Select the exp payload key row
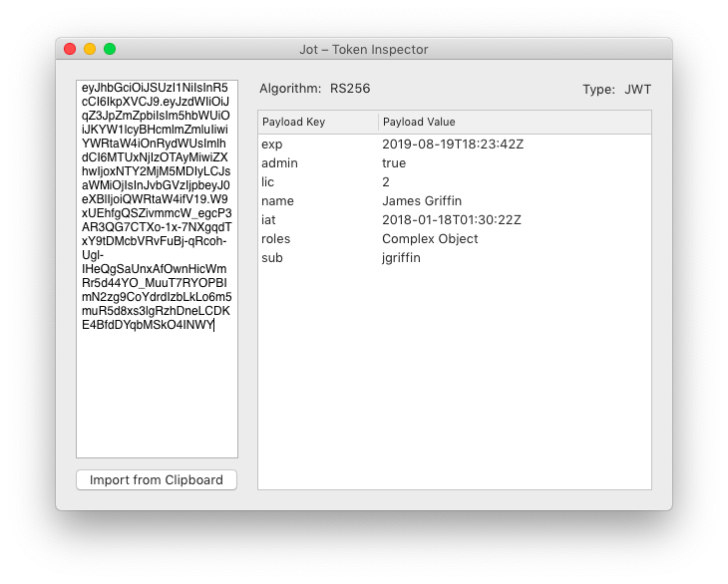The height and width of the screenshot is (584, 728). tap(272, 145)
